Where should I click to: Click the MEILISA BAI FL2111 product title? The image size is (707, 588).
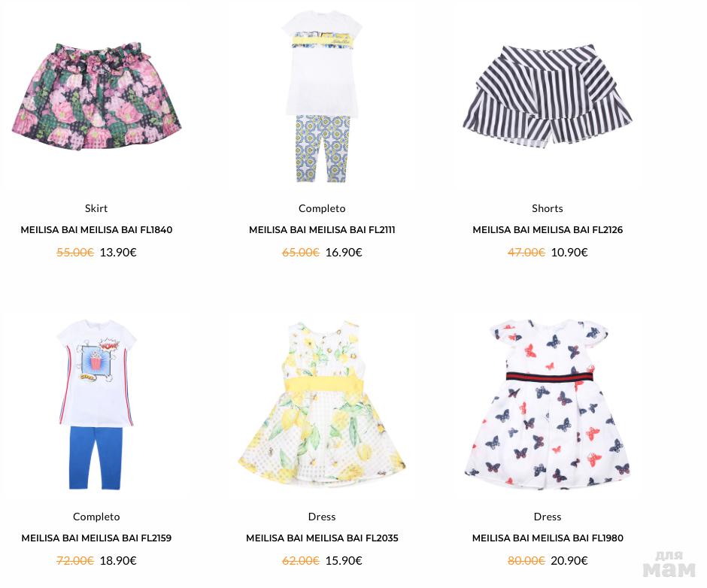point(322,229)
